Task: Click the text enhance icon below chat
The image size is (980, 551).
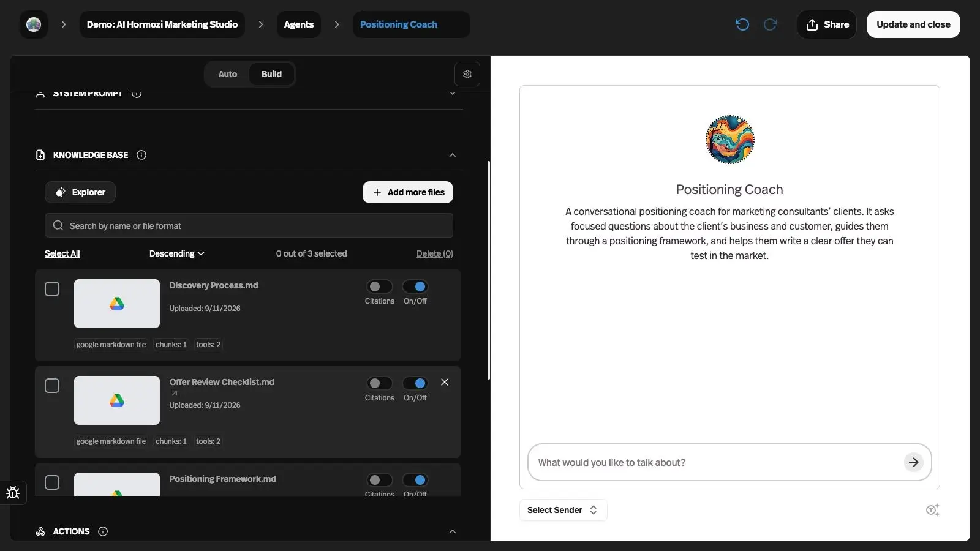Action: point(932,510)
